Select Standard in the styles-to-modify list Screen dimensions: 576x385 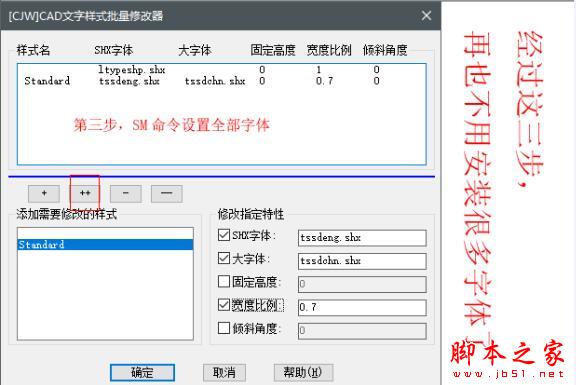105,245
